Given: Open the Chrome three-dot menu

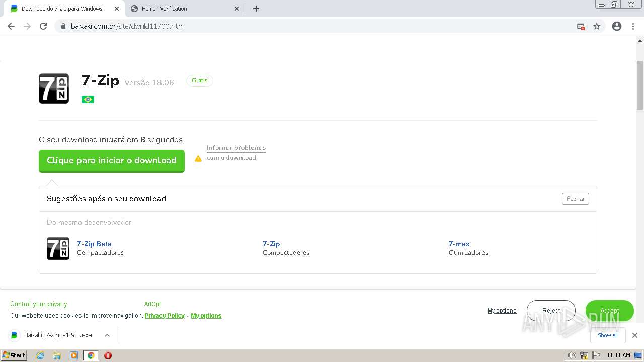Looking at the screenshot, I should (x=633, y=26).
